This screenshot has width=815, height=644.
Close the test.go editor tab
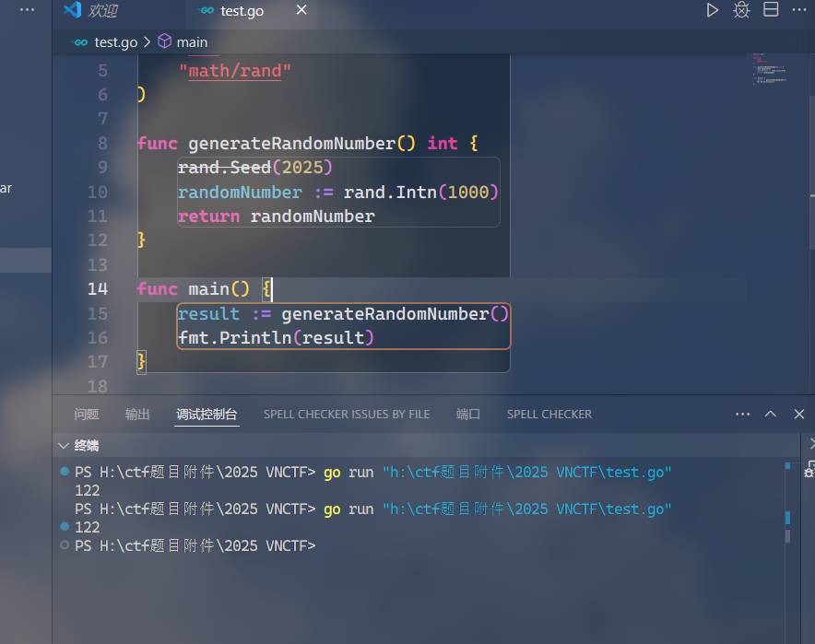point(301,11)
